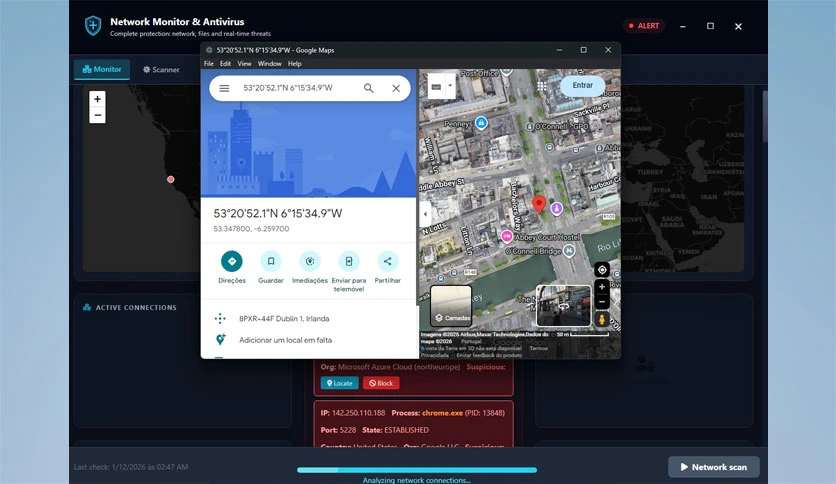Screen dimensions: 836x484
Task: Click the my-location target button on map
Action: (602, 270)
